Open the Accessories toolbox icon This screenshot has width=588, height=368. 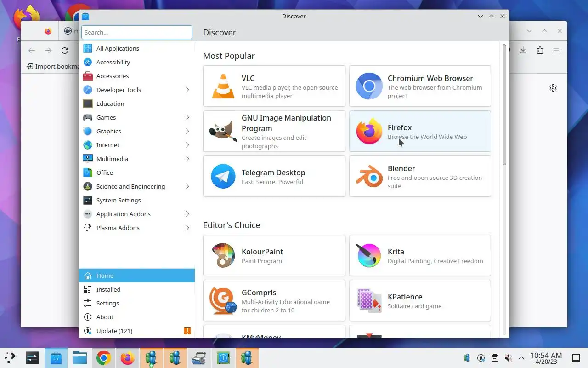point(88,76)
